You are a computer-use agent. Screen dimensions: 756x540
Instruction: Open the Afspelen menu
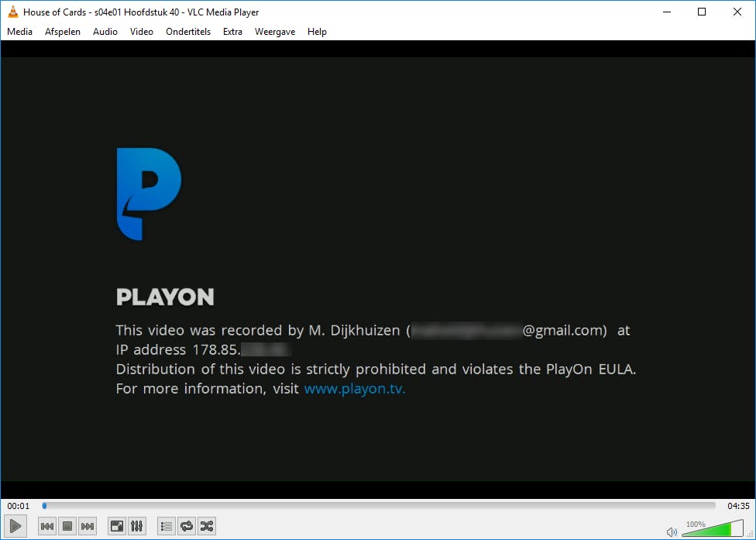pyautogui.click(x=63, y=31)
